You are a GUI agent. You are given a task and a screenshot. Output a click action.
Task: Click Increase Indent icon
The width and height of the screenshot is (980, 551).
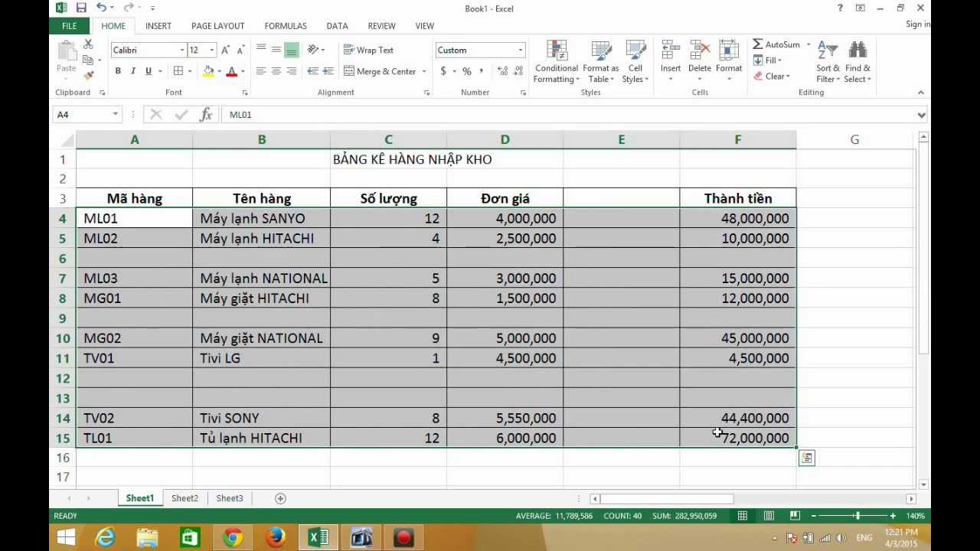point(328,71)
